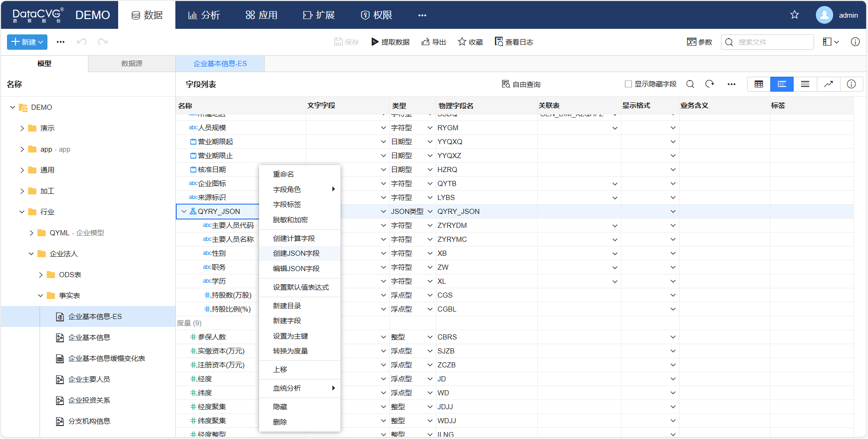Viewport: 868px width, 439px height.
Task: Expand the QYML 企业模型 folder
Action: coord(31,233)
